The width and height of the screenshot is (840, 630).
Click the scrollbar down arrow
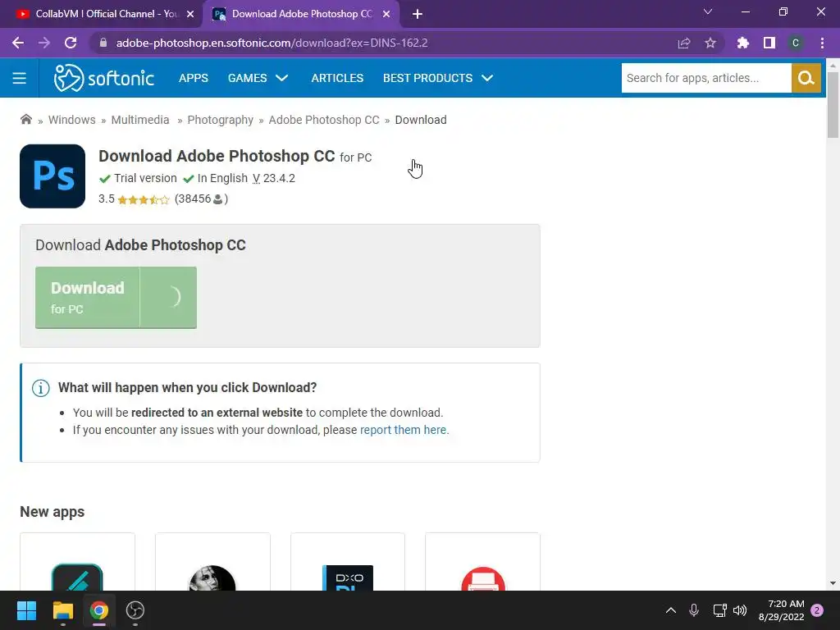(833, 583)
